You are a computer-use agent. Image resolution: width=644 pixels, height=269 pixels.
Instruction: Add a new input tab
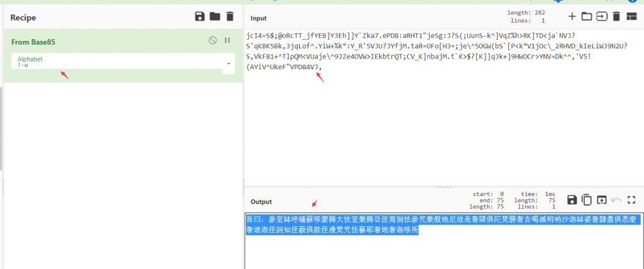(572, 16)
